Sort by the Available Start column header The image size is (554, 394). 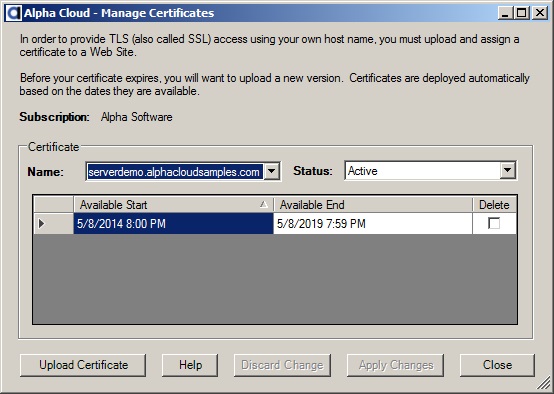[x=173, y=205]
